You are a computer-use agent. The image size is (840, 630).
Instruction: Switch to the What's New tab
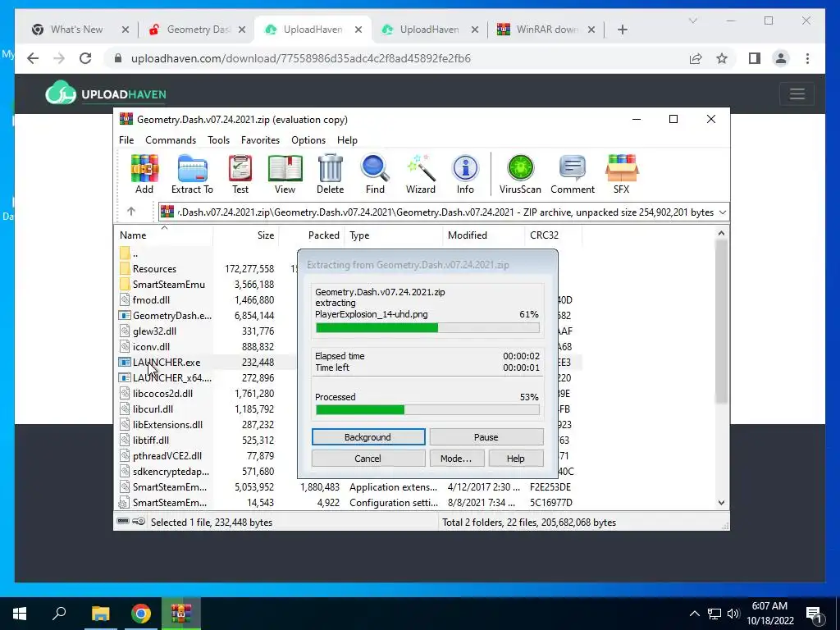point(76,30)
